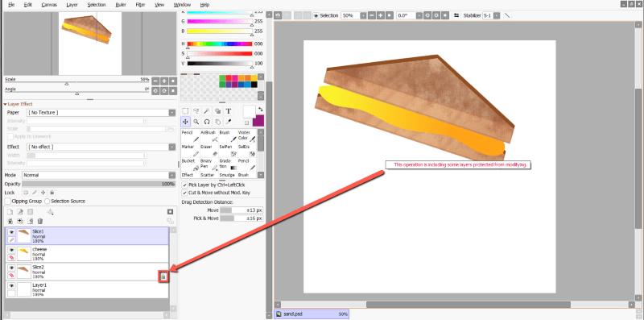Uncheck Pick Layer by Ctrl+LeftClick
644x320 pixels.
(x=185, y=185)
